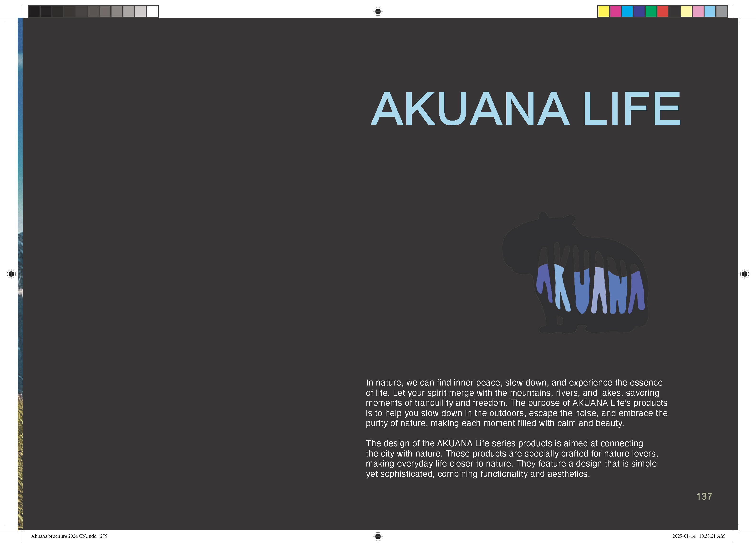756x548 pixels.
Task: Click the 'The design of the AKUANA' paragraph
Action: tap(511, 458)
